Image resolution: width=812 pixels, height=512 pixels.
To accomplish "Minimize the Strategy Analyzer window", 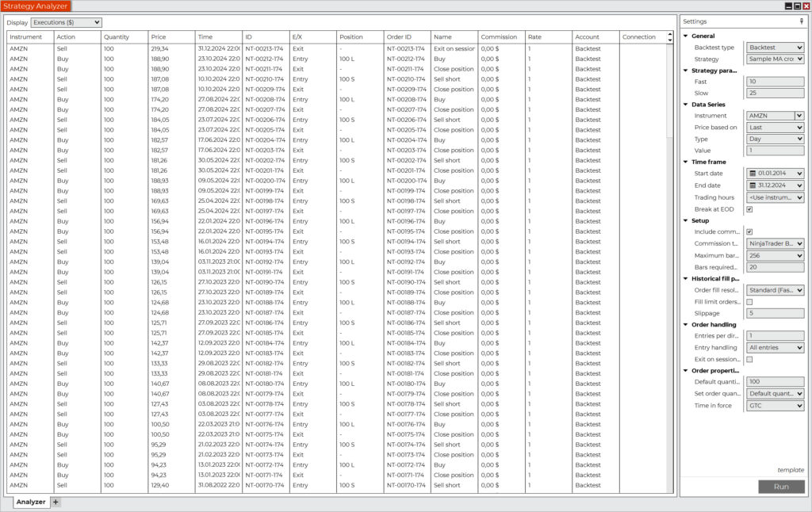I will point(788,6).
